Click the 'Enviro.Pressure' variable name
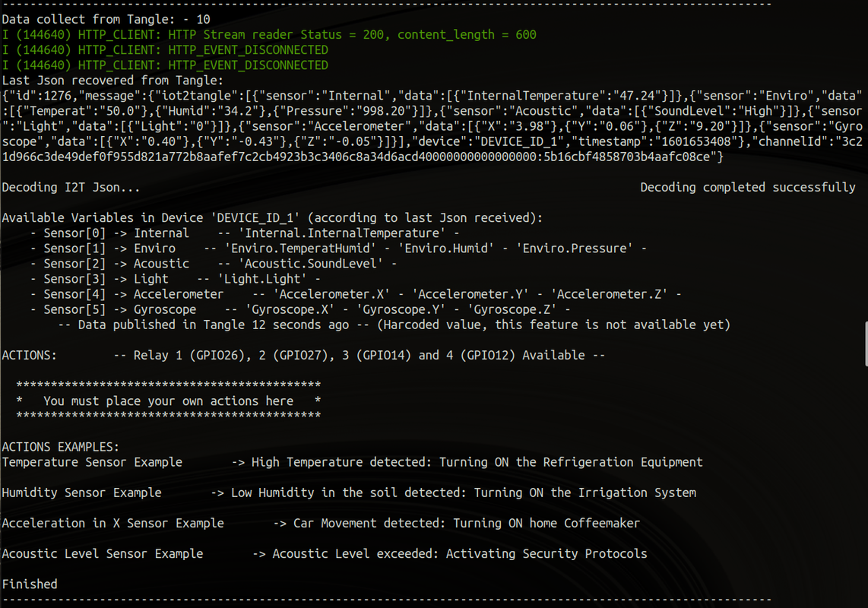Screen dimensions: 868x608 [x=575, y=249]
